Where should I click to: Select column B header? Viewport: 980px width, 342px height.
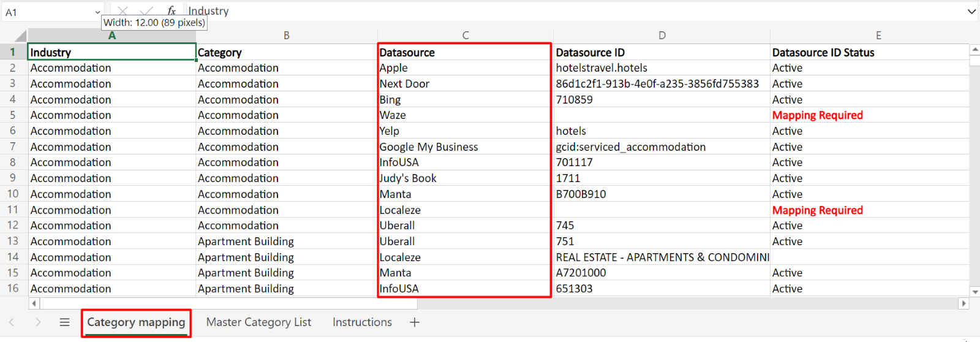[286, 36]
